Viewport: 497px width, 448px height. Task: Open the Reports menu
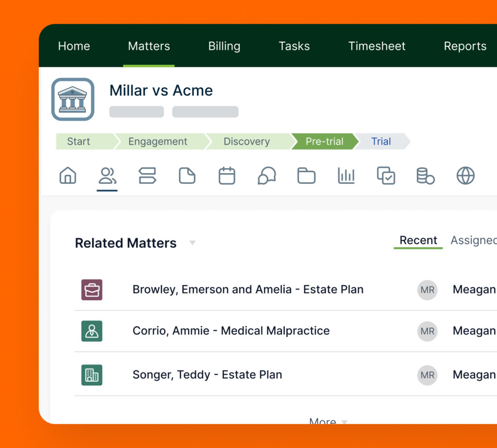pyautogui.click(x=465, y=46)
